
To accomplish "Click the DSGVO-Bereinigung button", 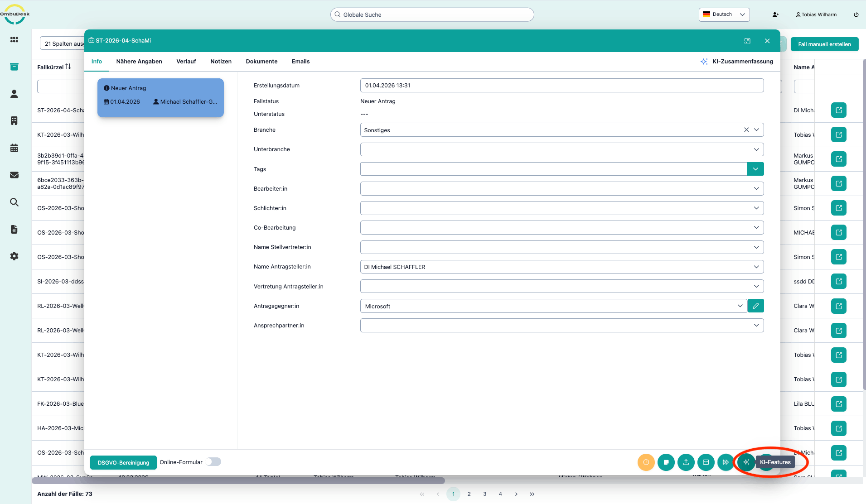I will tap(123, 462).
